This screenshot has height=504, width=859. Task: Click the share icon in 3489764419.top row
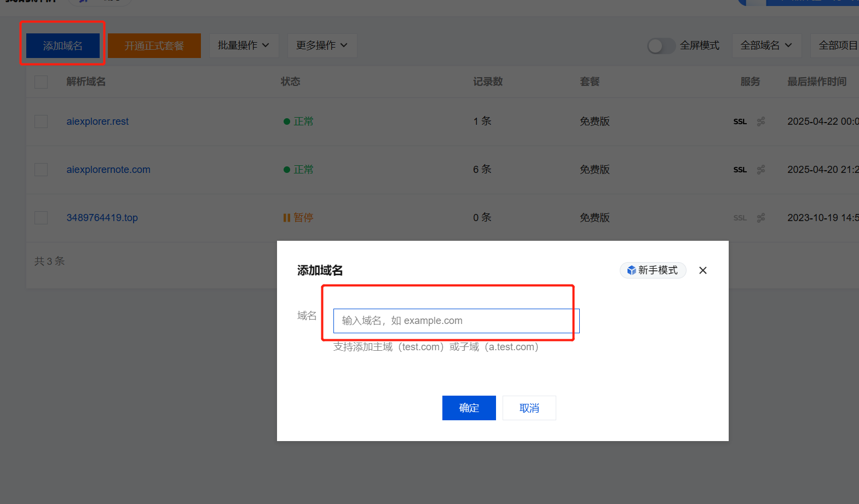pyautogui.click(x=761, y=218)
